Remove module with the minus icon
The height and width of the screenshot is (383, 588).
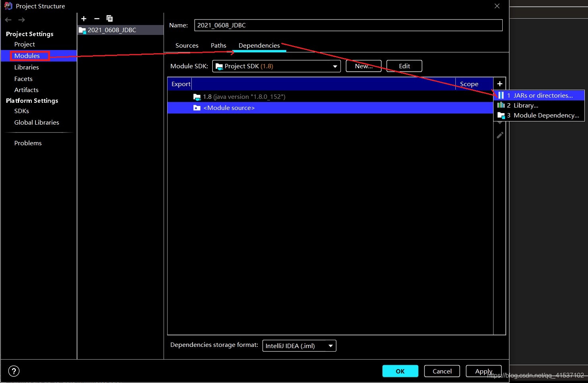point(96,19)
